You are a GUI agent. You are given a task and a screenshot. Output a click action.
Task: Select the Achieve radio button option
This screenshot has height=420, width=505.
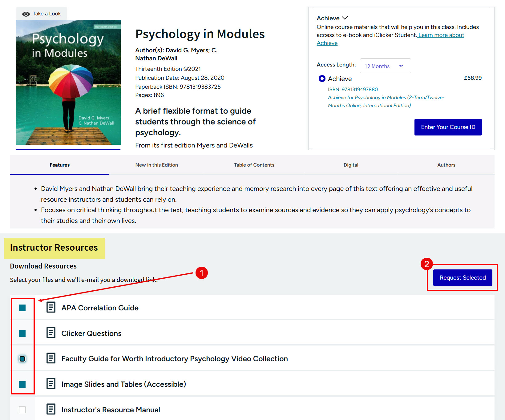tap(322, 79)
